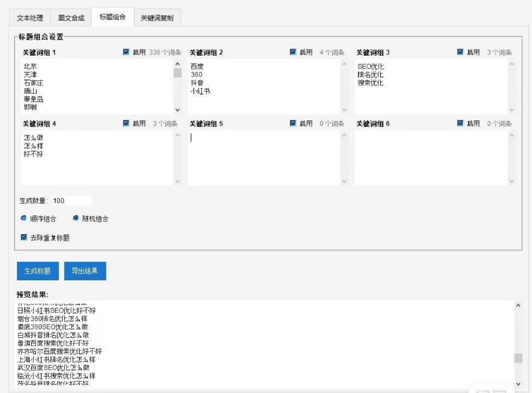This screenshot has width=532, height=393.
Task: Click the 唐山 entry in 关键词组 1
Action: pyautogui.click(x=30, y=91)
